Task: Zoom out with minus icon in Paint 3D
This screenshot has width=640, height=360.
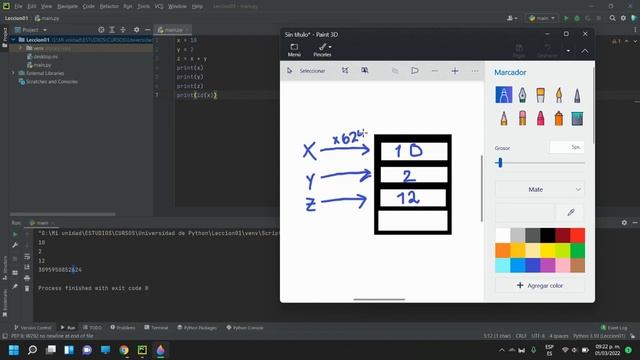Action: [x=435, y=71]
